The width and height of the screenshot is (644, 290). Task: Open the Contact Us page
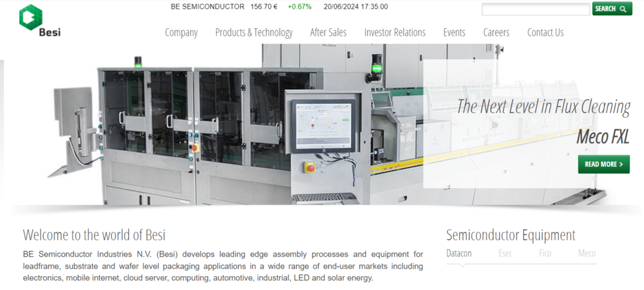pos(546,33)
